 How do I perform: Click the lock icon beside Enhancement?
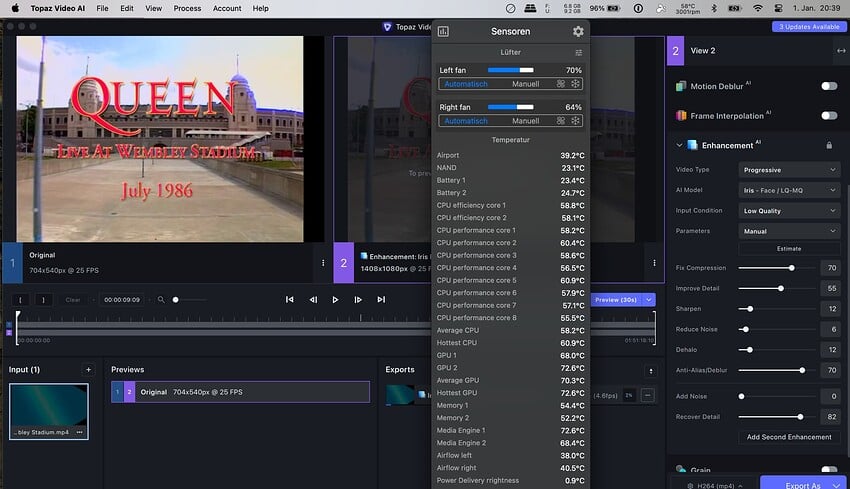(x=829, y=145)
